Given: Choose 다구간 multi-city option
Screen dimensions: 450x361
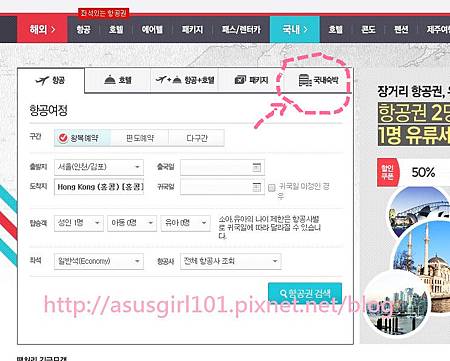Looking at the screenshot, I should [x=196, y=138].
